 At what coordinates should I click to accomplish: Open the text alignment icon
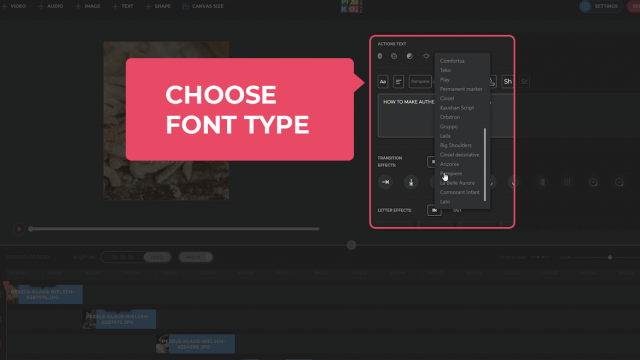click(x=398, y=82)
